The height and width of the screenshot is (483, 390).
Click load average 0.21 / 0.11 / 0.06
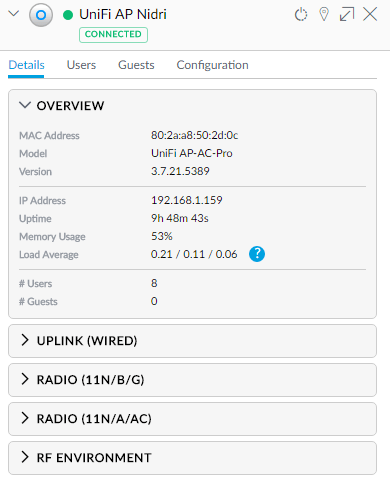tap(194, 254)
